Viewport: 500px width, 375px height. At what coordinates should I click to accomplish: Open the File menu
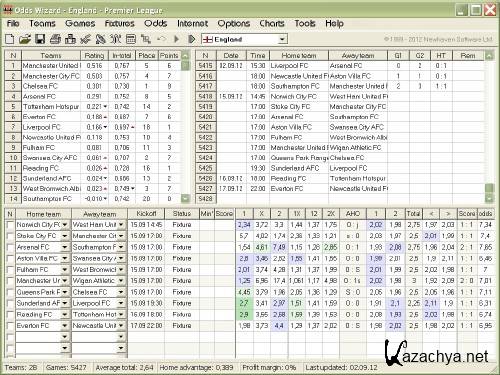[x=13, y=24]
